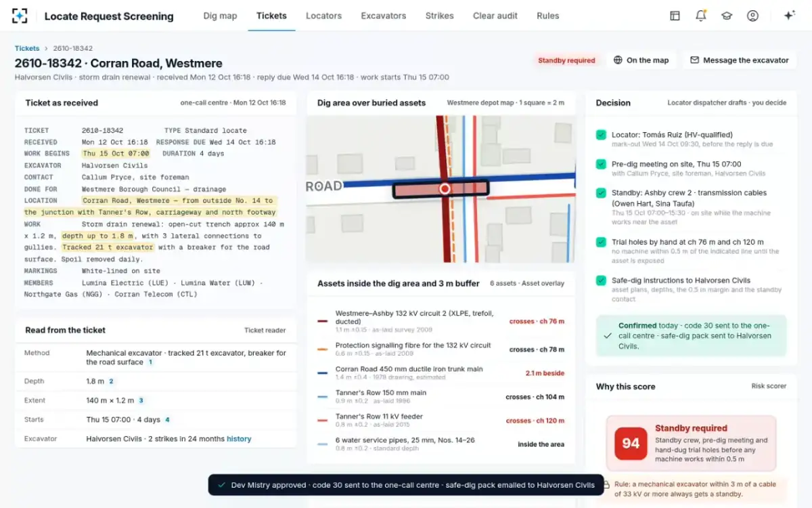Open notifications bell icon
Screen dimensions: 812x508
[x=701, y=16]
